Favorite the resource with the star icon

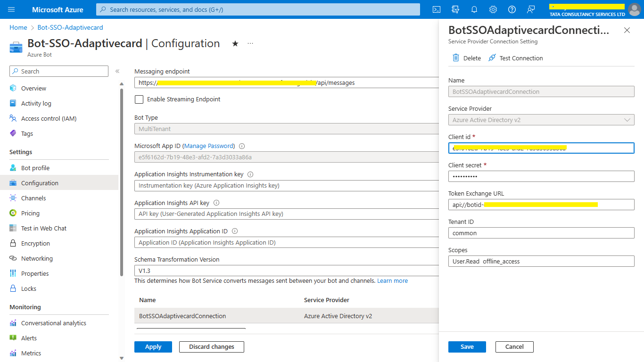point(235,43)
